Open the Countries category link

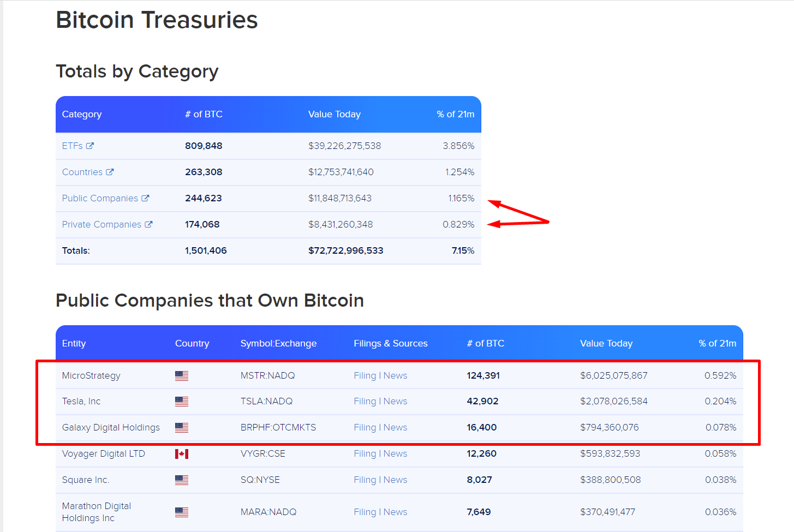click(82, 172)
